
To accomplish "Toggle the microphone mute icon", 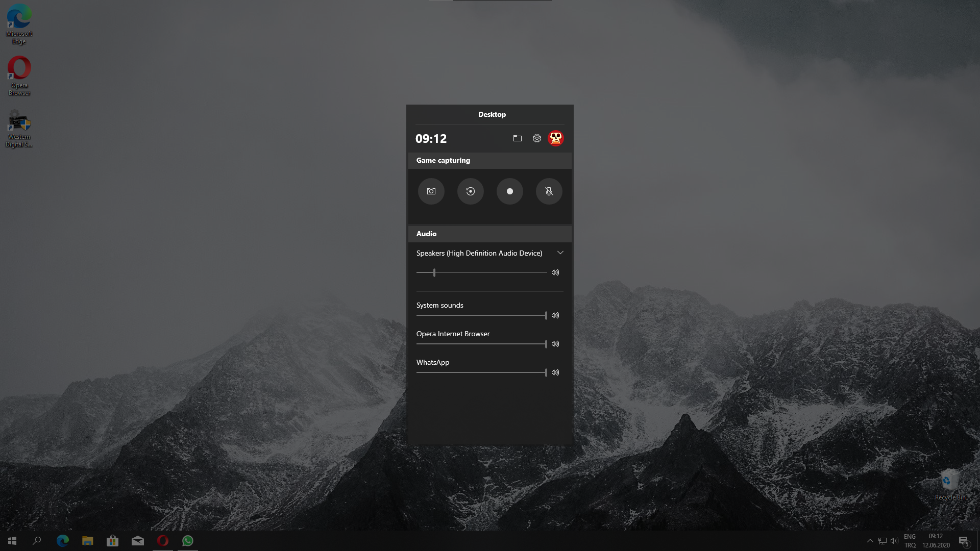I will 549,191.
